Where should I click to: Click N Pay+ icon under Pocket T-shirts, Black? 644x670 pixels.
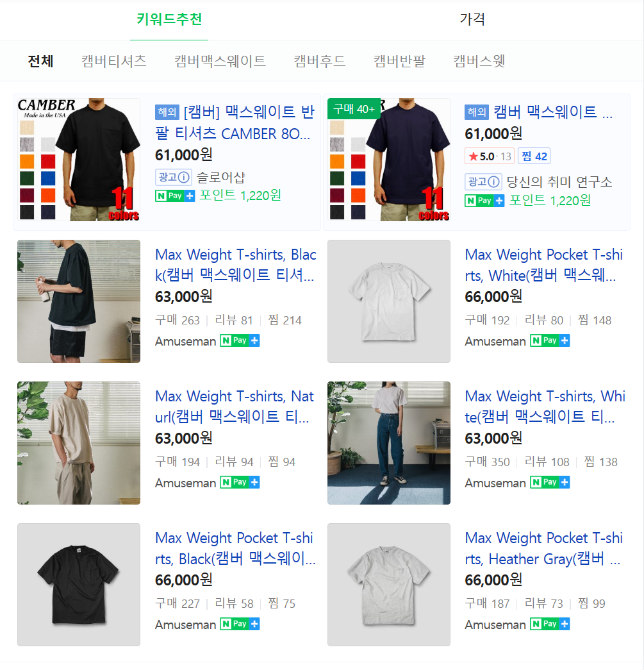pos(240,624)
